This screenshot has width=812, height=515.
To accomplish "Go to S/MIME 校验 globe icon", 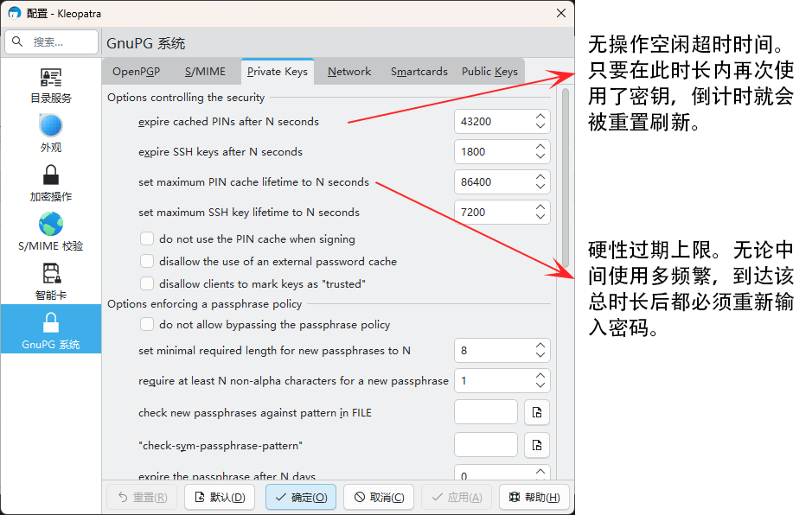I will [51, 232].
